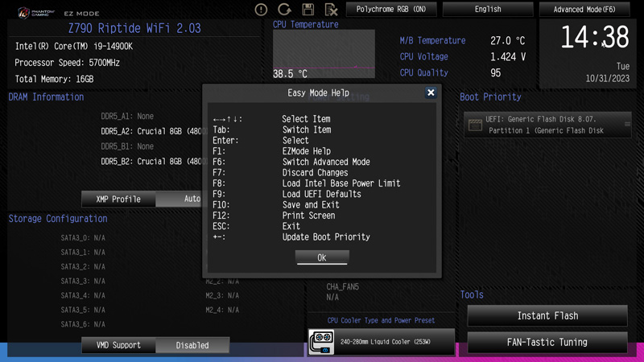Open the XMP Profile Auto dropdown
Image resolution: width=644 pixels, height=362 pixels.
click(x=179, y=199)
